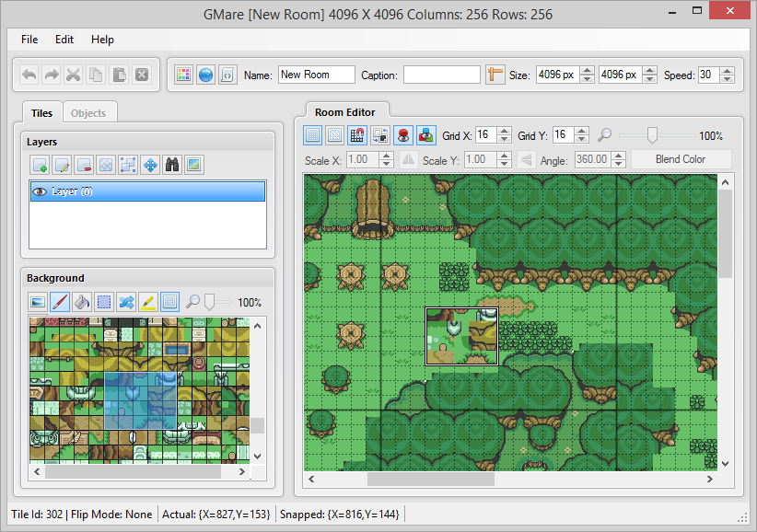Screen dimensions: 757x532
Task: Select the Room Editor tab
Action: pyautogui.click(x=345, y=112)
